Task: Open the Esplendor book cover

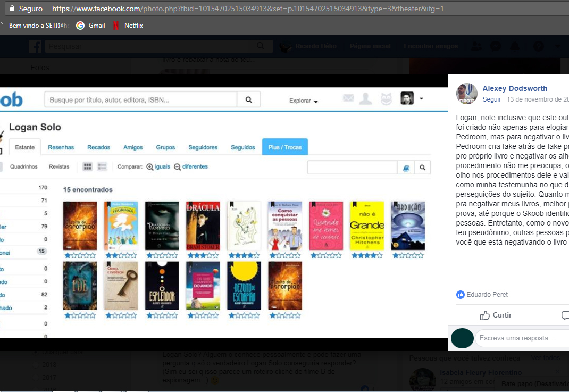Action: (x=162, y=286)
